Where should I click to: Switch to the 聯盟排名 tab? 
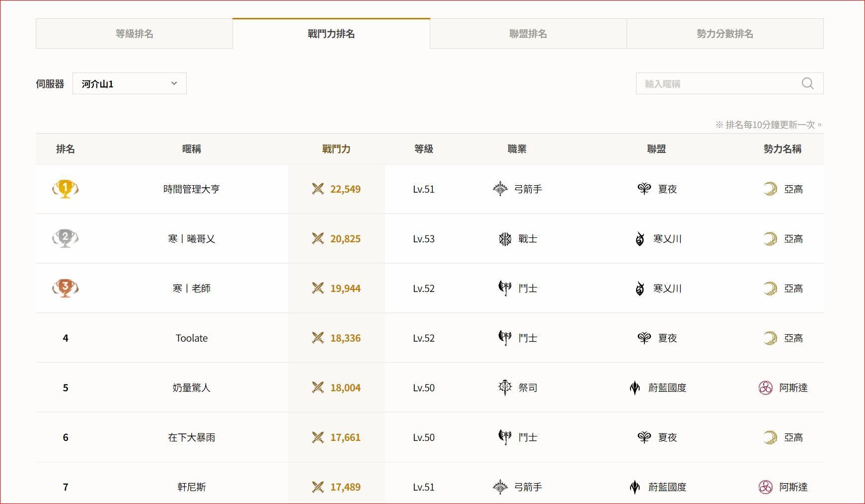(528, 34)
